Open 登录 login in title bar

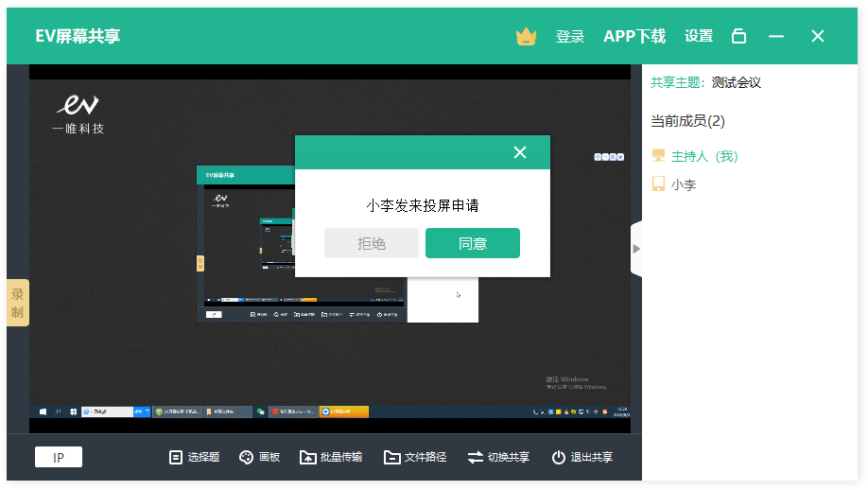(569, 37)
